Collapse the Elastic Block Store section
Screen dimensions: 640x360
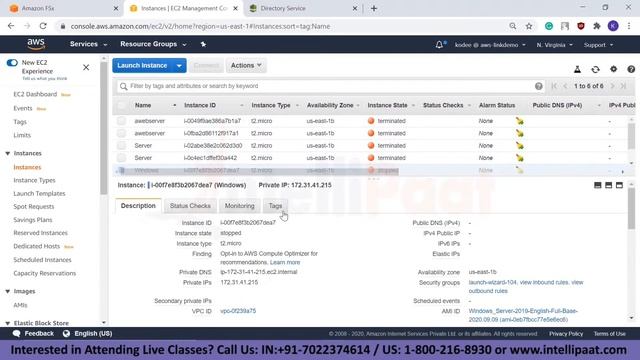click(7, 323)
